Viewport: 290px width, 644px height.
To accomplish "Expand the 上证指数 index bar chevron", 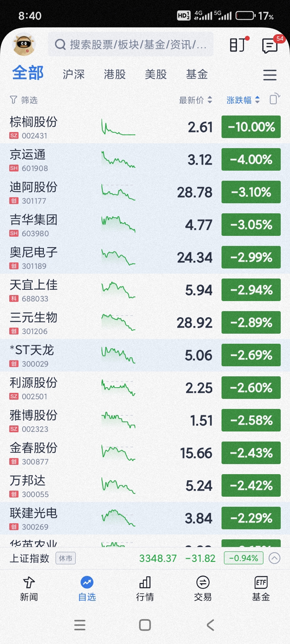I will (x=274, y=558).
